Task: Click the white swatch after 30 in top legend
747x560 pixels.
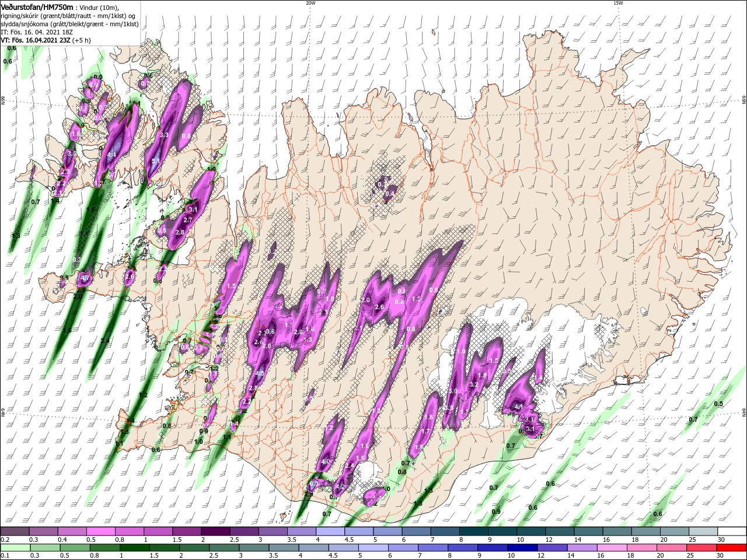Action: tap(731, 531)
